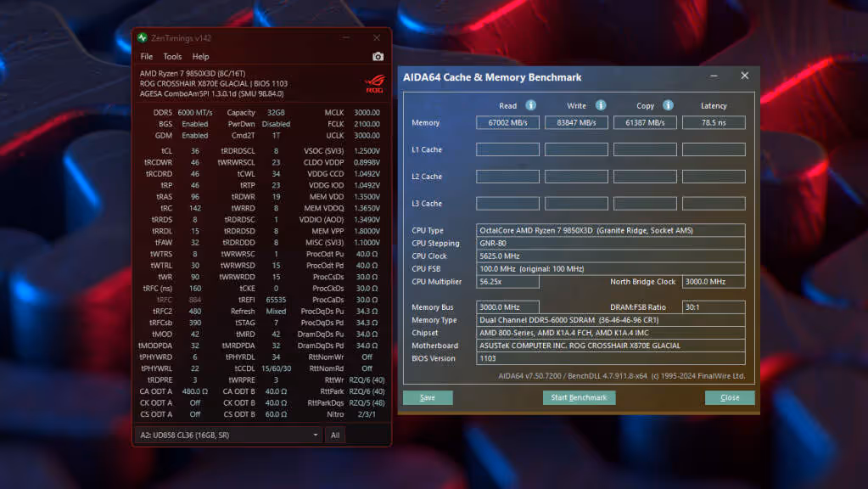This screenshot has width=868, height=489.
Task: Click Memory Bus value 3000.0 MHz
Action: click(507, 306)
